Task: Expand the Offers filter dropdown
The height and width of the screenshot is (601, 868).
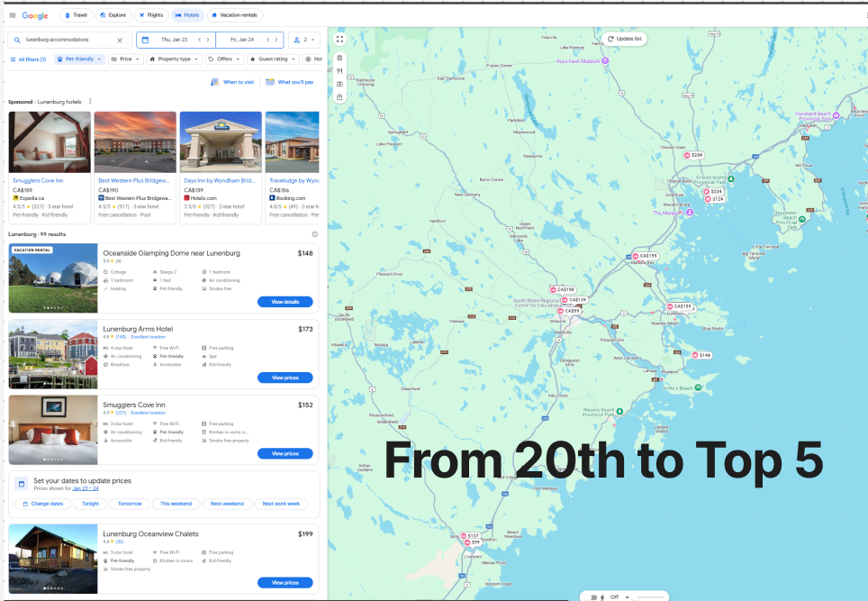Action: pos(224,59)
